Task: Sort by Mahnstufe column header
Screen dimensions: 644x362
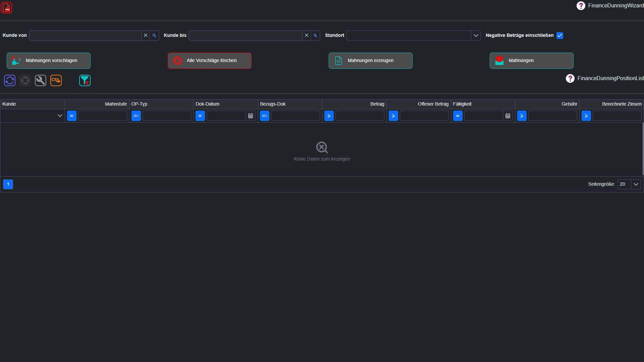Action: coord(97,104)
